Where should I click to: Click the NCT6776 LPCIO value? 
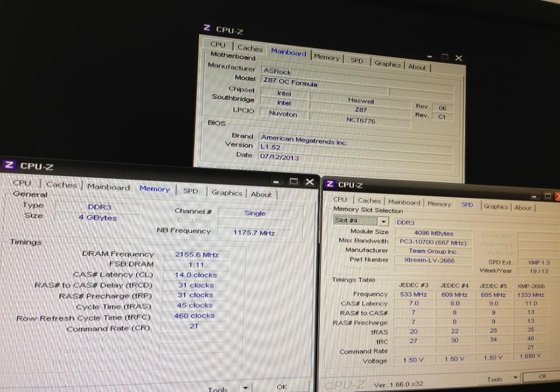tap(360, 120)
